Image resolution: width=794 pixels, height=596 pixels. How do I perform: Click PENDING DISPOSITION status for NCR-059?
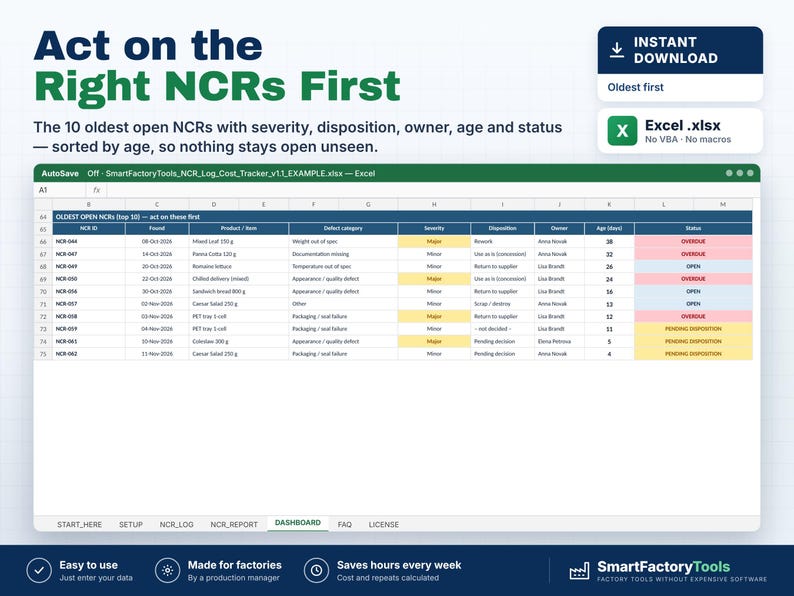(693, 329)
